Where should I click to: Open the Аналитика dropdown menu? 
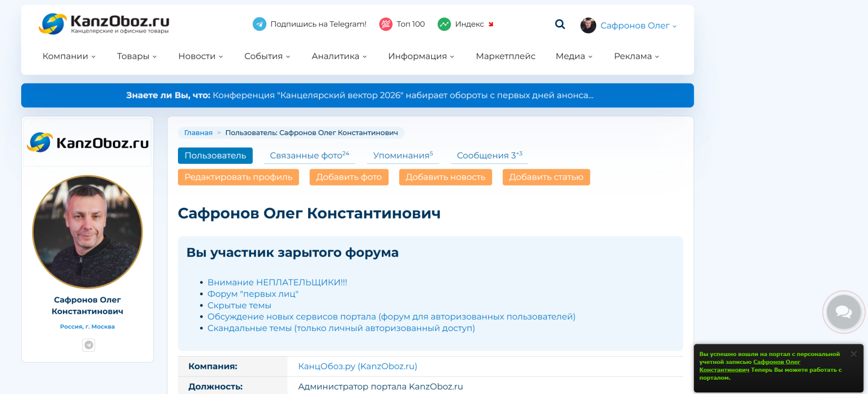339,56
